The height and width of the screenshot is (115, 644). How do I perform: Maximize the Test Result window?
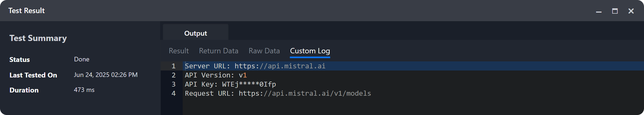615,11
